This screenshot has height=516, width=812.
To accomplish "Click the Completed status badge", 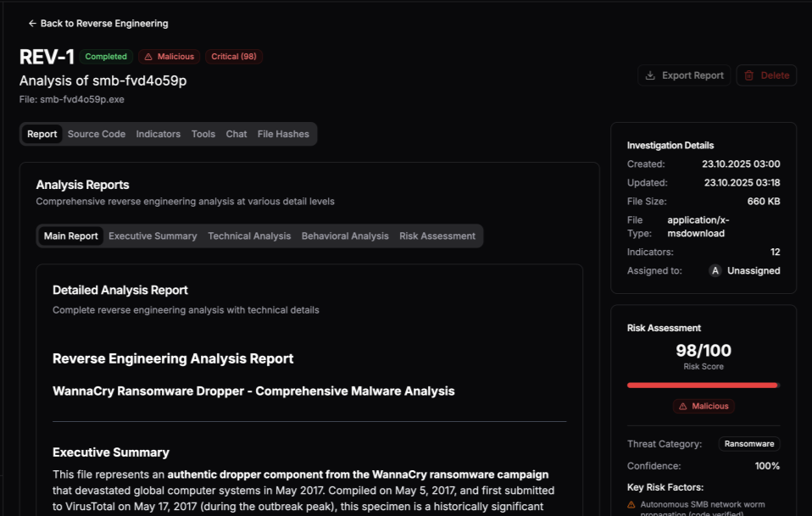I will pos(106,57).
